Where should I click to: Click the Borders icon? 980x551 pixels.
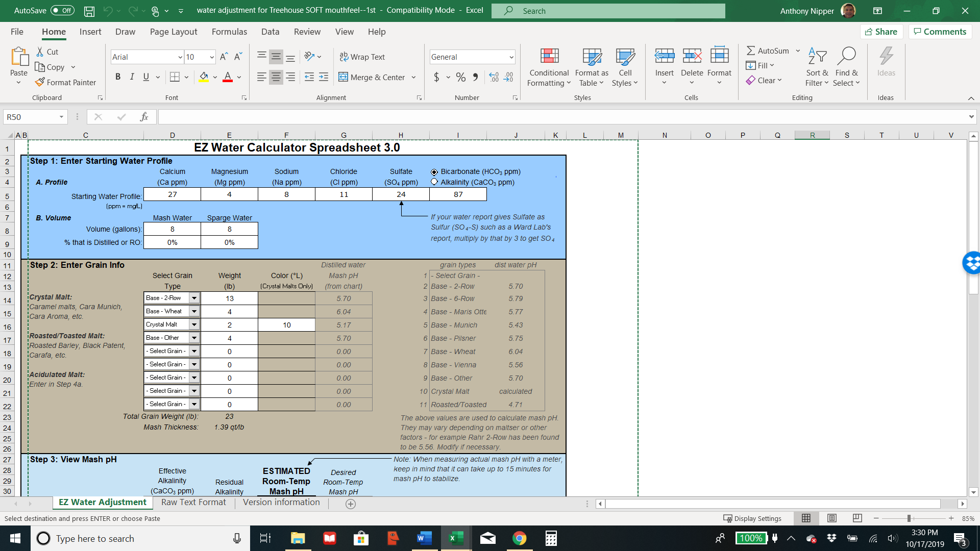point(175,77)
